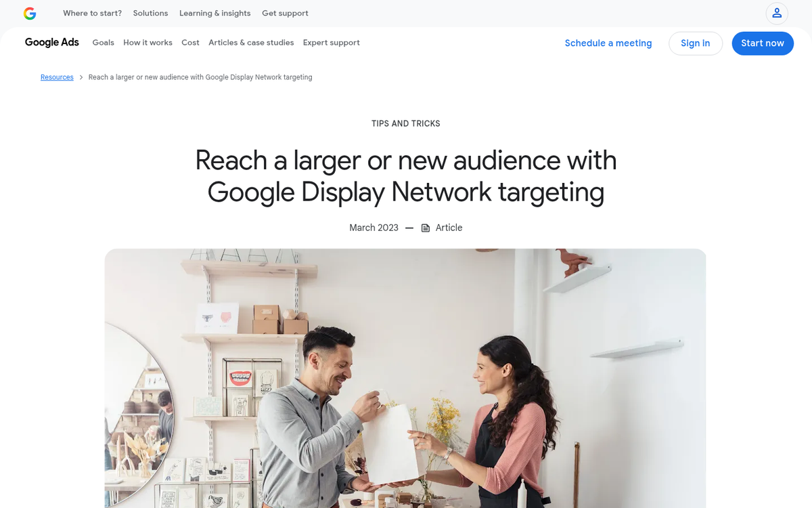Follow the Resources breadcrumb link
This screenshot has width=812, height=508.
57,78
